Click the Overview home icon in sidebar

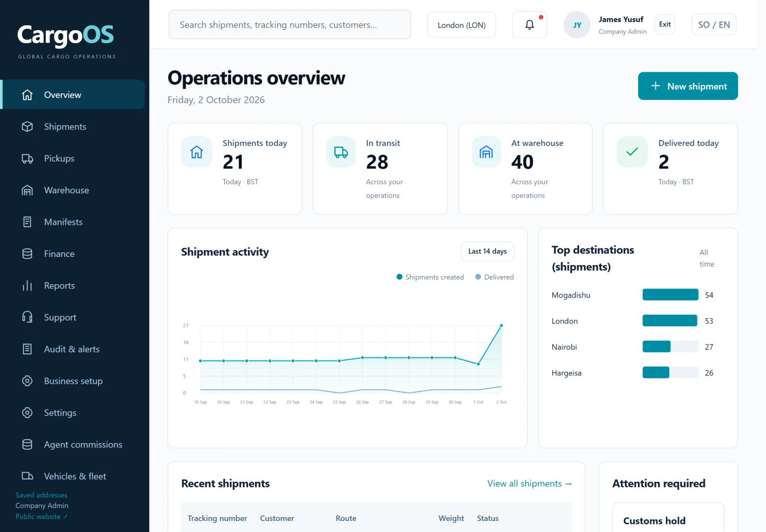27,95
